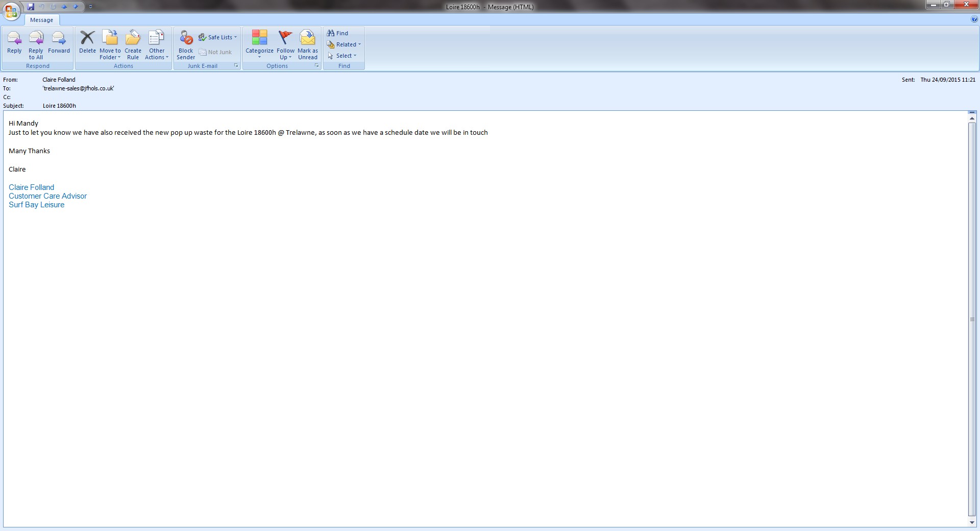Click the 'Claire' sign-off line

click(17, 169)
